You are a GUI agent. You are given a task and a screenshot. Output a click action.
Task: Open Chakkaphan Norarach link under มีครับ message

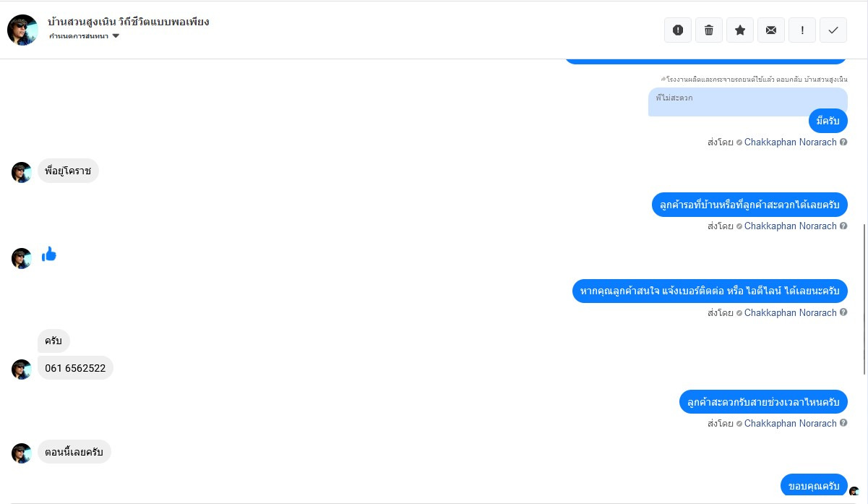coord(790,142)
